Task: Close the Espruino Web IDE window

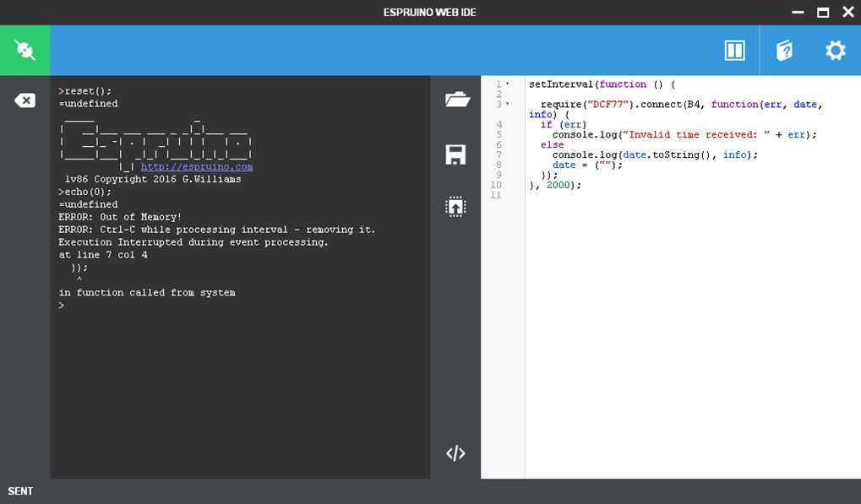Action: (x=848, y=12)
